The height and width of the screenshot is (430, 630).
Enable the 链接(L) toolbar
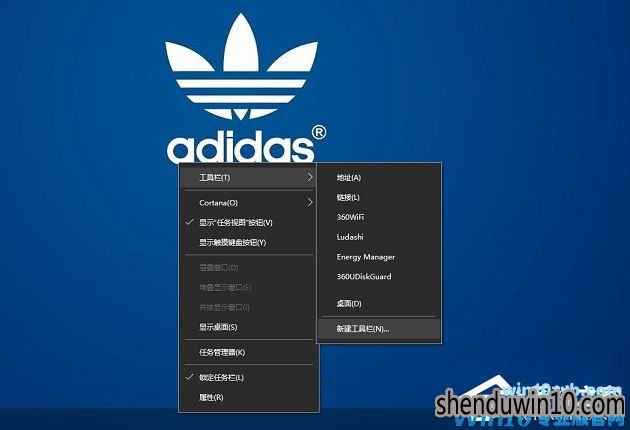[x=379, y=197]
